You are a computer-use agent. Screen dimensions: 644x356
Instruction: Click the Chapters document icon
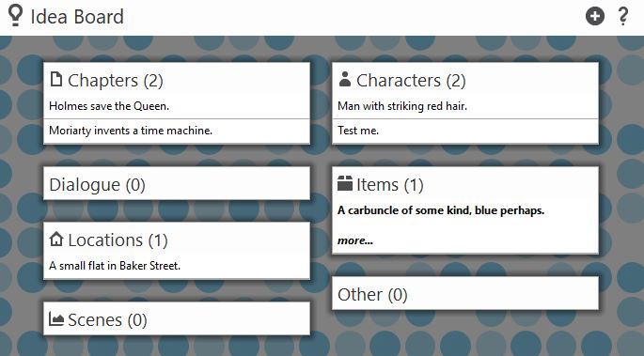[56, 79]
